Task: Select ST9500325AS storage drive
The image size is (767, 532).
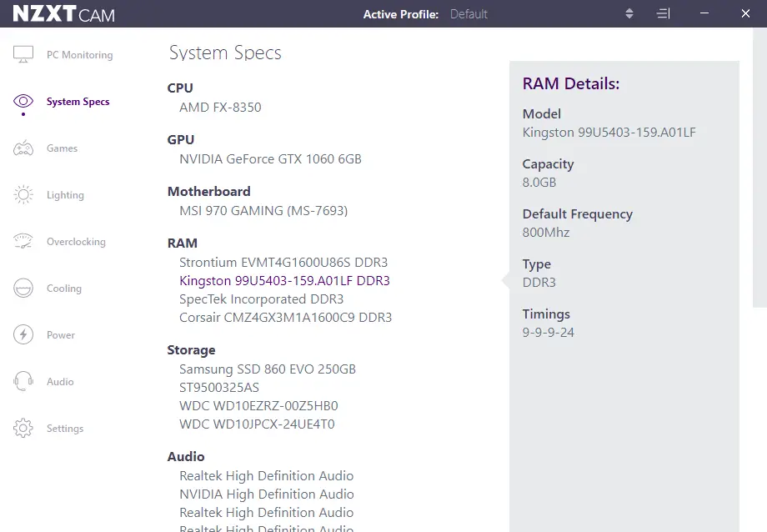Action: pos(219,388)
